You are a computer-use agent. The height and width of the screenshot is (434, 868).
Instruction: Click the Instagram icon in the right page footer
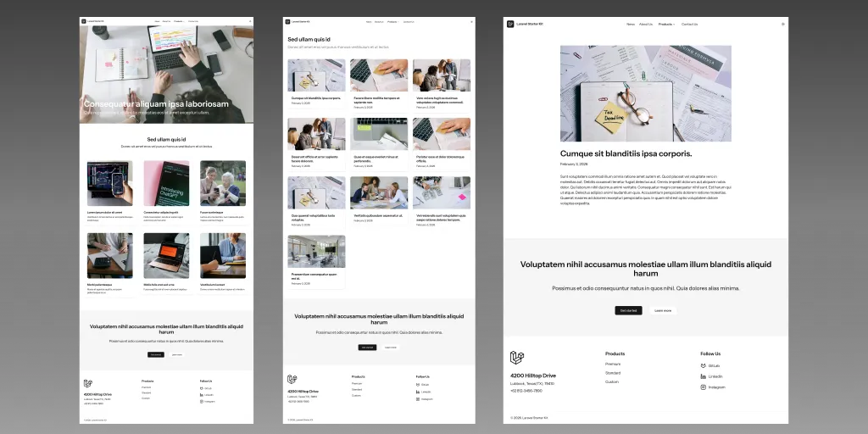click(x=703, y=387)
